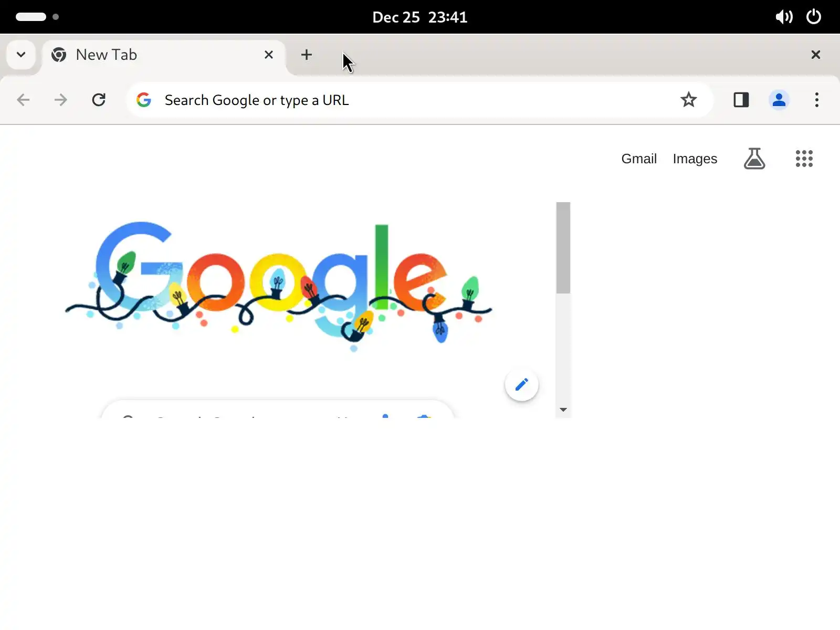Click the reload page icon

[x=99, y=100]
